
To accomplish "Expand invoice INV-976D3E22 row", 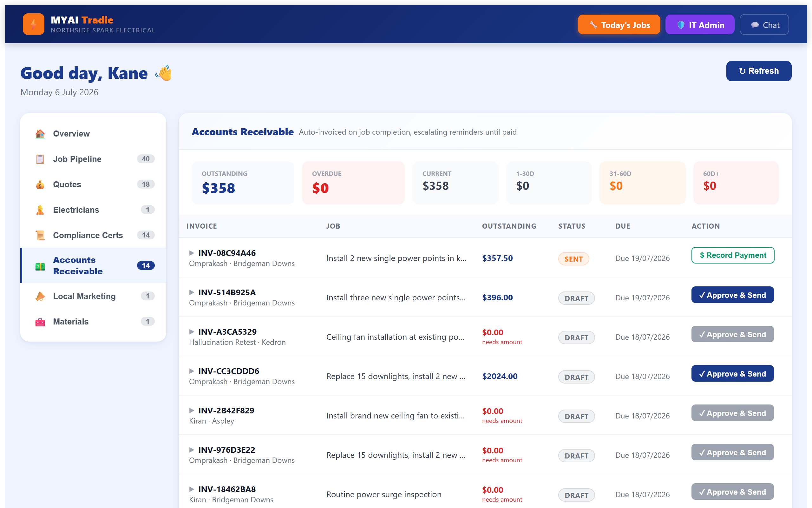I will 192,450.
